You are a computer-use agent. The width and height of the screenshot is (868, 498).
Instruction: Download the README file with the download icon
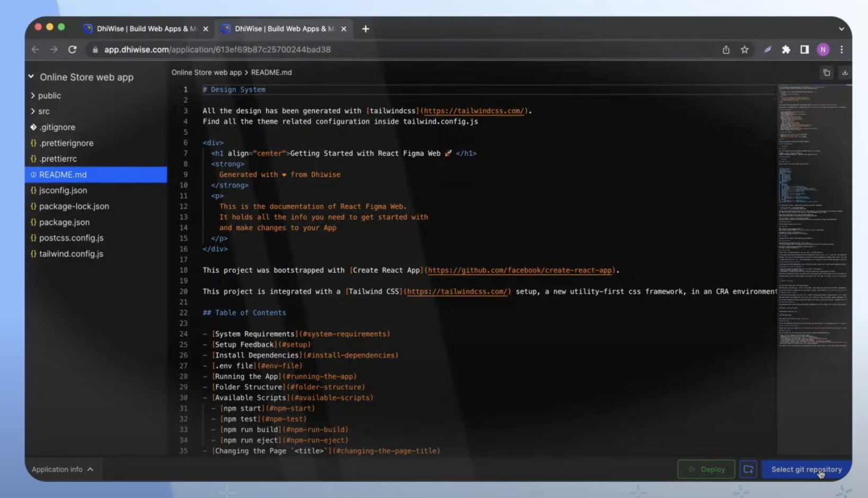[845, 73]
